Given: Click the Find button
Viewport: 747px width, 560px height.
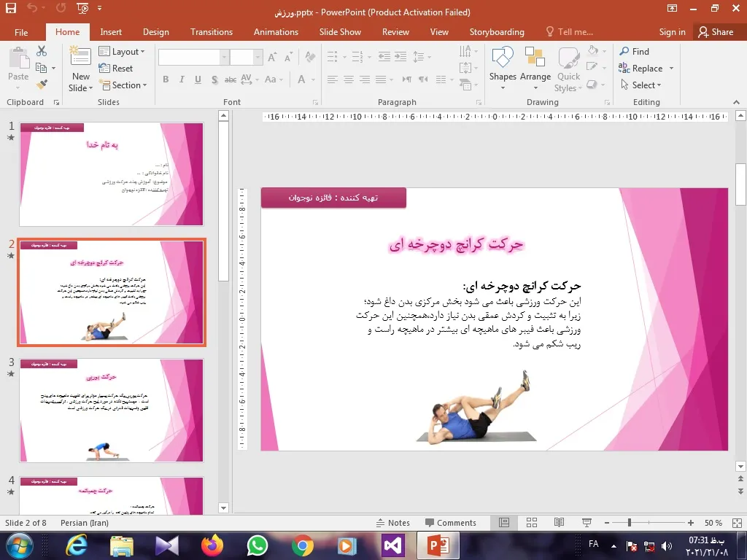Looking at the screenshot, I should pos(634,52).
